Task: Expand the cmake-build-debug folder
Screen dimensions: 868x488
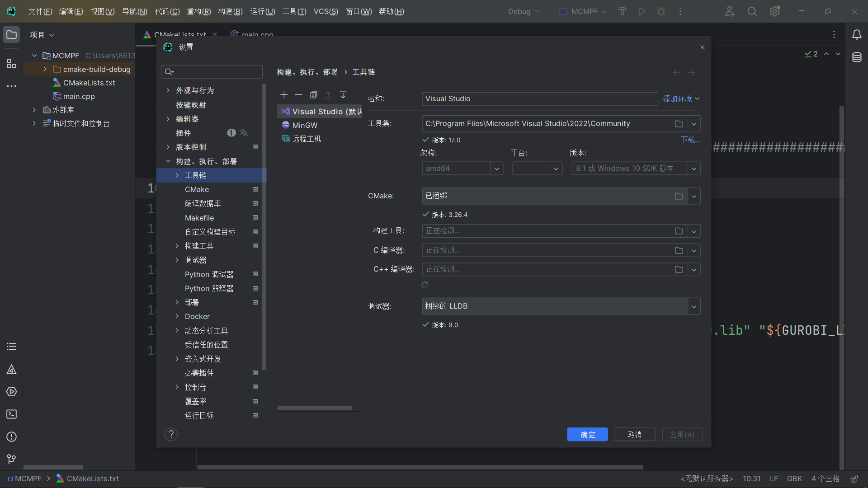Action: pos(45,69)
